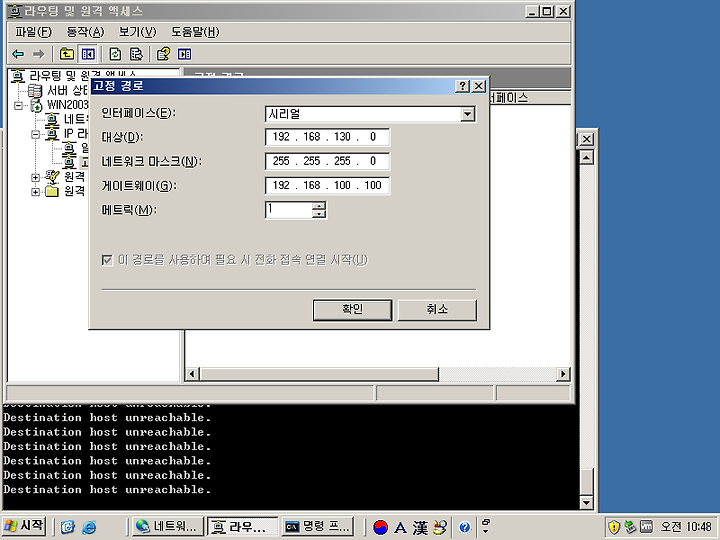Select the 네트워크 interfaces tree node

(76, 119)
